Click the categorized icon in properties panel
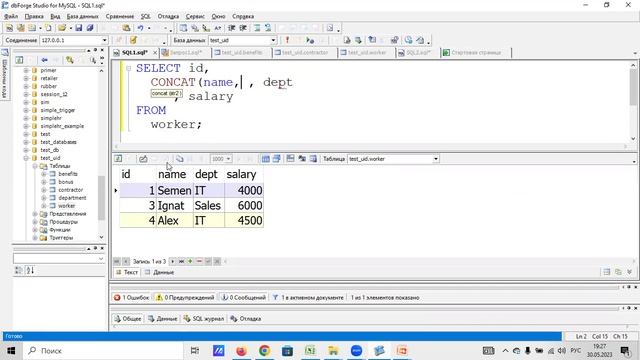 click(19, 270)
